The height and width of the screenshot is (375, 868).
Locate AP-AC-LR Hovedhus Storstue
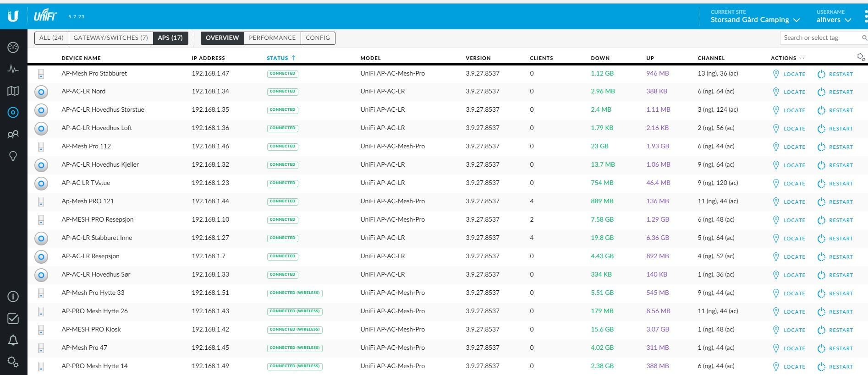tap(789, 110)
